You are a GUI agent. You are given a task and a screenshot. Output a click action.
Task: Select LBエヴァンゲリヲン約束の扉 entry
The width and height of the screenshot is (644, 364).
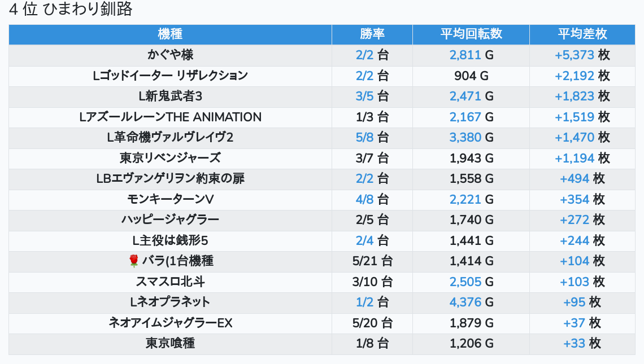point(170,178)
